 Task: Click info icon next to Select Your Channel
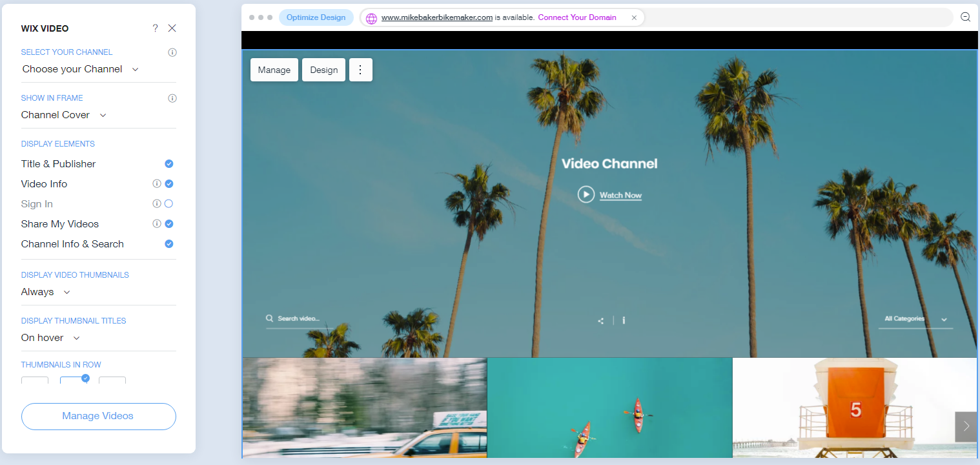pyautogui.click(x=172, y=52)
